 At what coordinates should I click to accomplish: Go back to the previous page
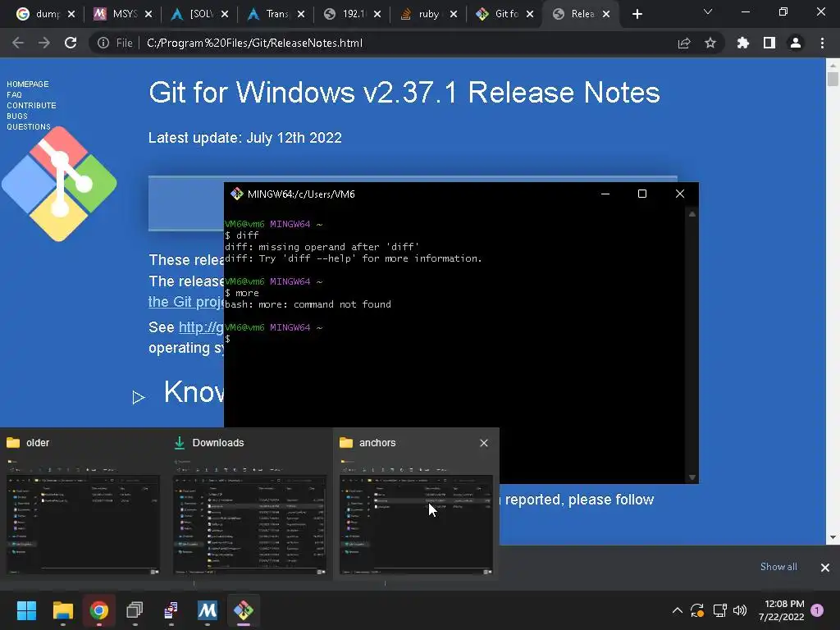pyautogui.click(x=18, y=43)
